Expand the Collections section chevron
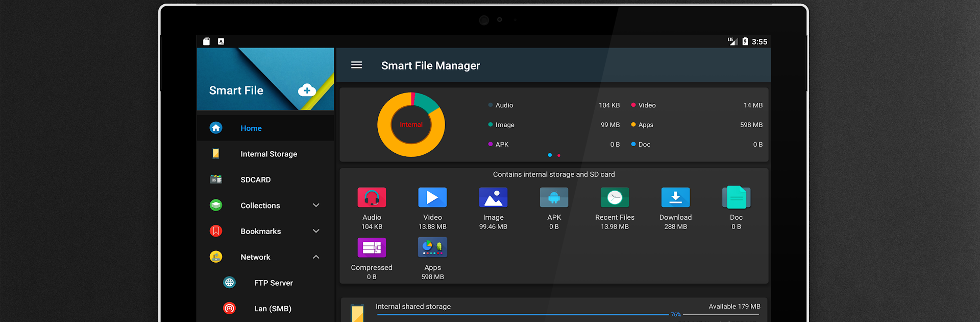Viewport: 980px width, 322px height. (316, 205)
